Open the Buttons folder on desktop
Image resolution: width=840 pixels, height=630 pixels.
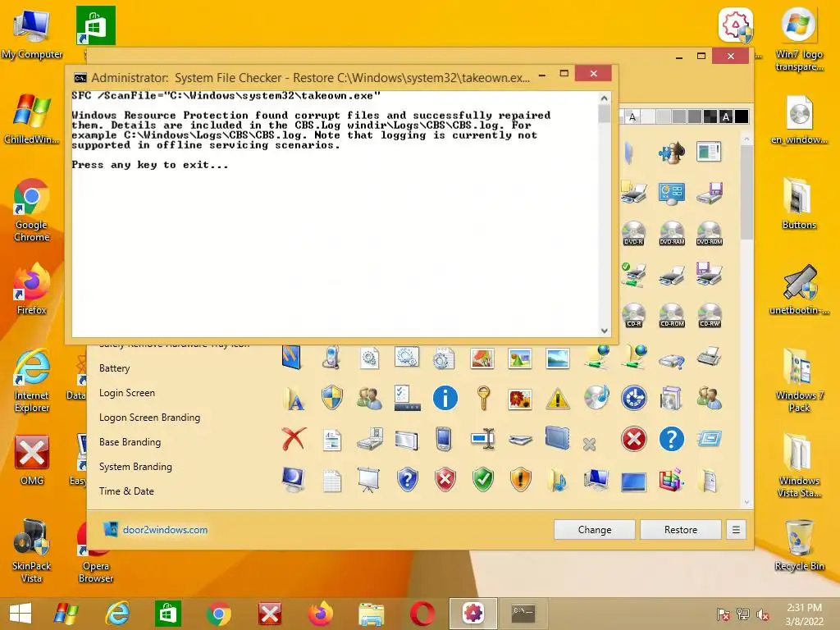point(799,203)
